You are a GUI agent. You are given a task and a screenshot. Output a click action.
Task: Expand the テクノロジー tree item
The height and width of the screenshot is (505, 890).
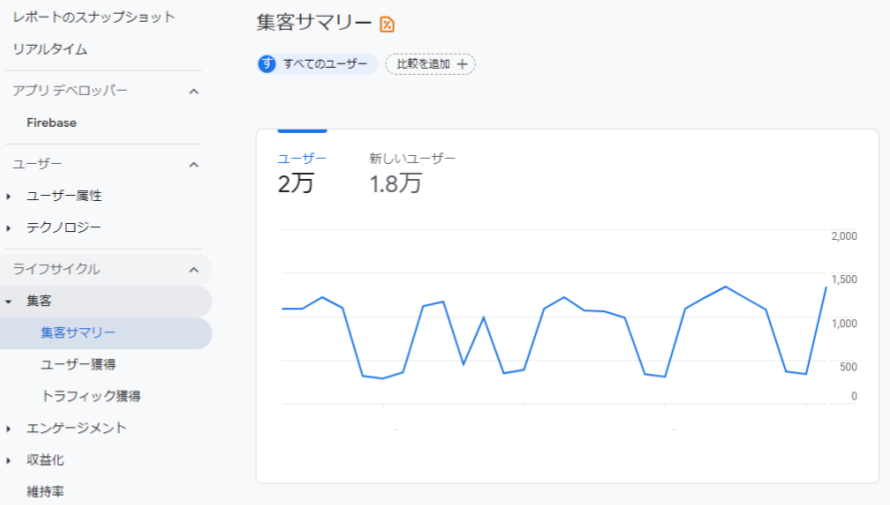tap(9, 228)
